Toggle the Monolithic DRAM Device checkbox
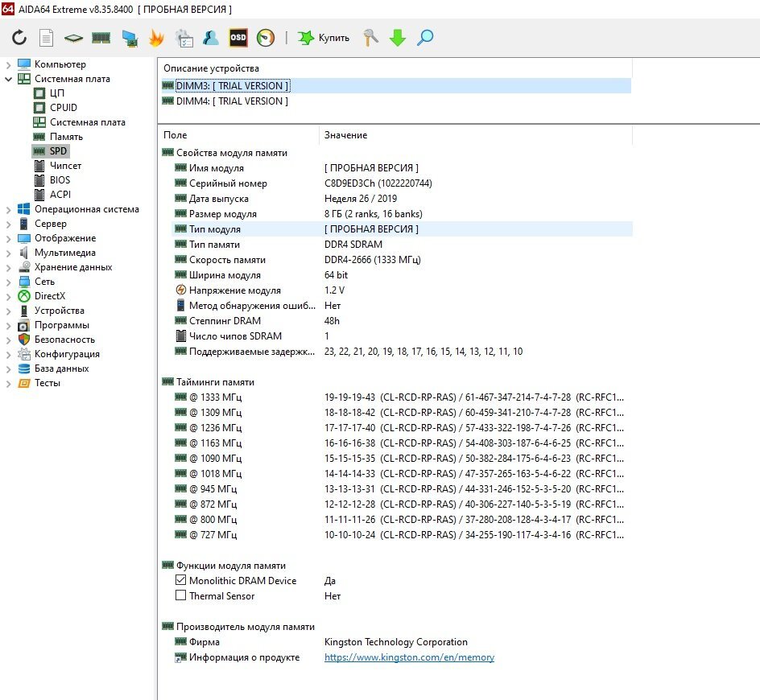Viewport: 760px width, 700px height. [x=180, y=580]
